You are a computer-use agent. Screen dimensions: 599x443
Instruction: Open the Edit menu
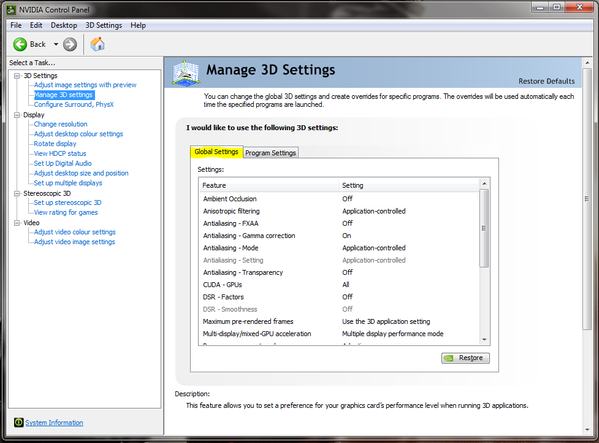(36, 25)
